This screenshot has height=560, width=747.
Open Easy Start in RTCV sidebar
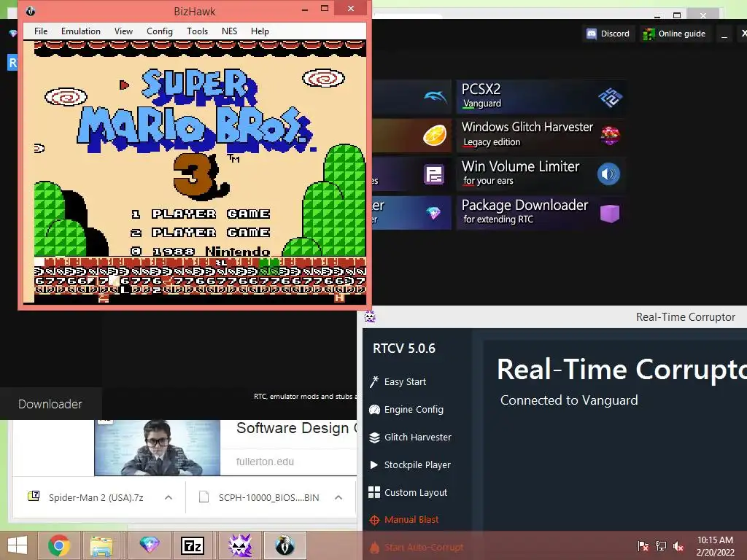click(x=405, y=382)
